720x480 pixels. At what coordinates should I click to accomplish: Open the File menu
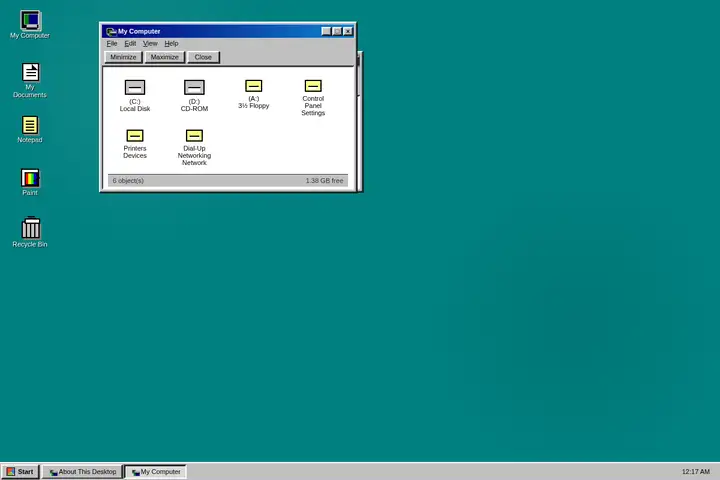click(112, 44)
